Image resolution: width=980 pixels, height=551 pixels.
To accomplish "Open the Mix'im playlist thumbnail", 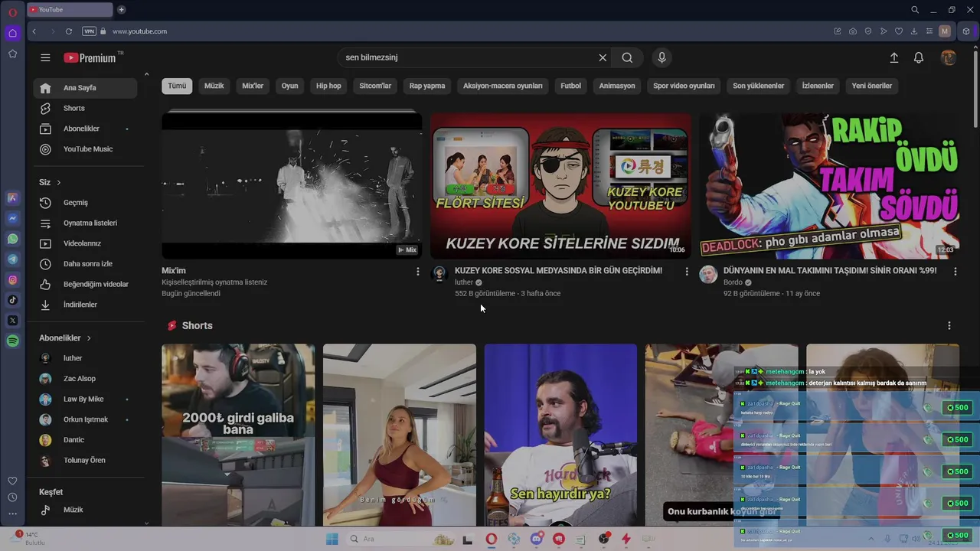I will (x=292, y=185).
